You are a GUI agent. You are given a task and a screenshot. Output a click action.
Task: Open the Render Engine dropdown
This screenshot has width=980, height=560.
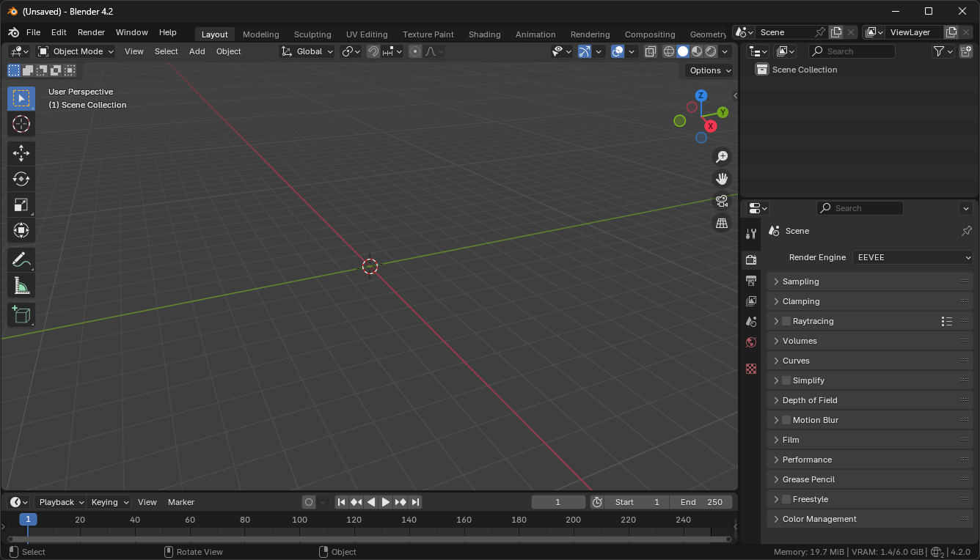point(913,257)
